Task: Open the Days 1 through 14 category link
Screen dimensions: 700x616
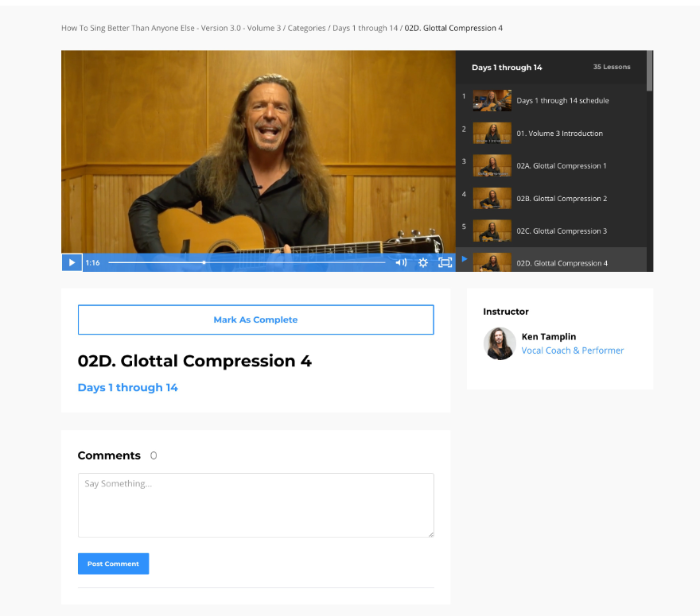Action: coord(128,387)
